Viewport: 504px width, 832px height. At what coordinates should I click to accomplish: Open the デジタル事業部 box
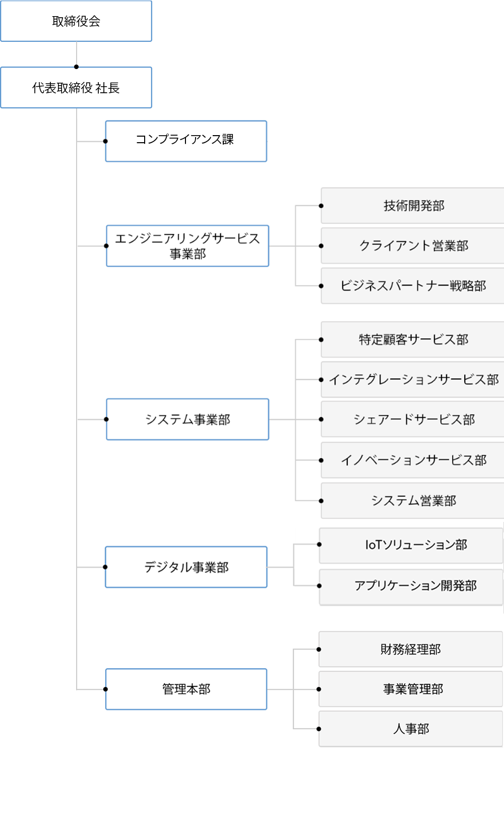(x=186, y=567)
